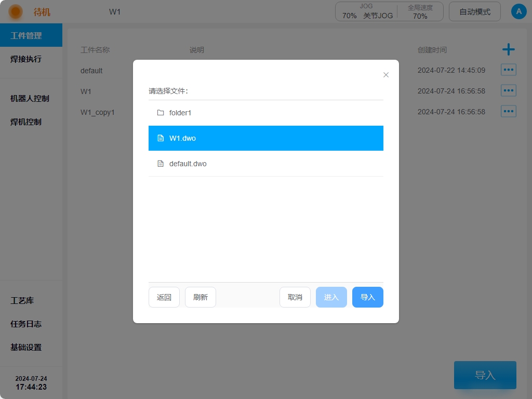
Task: Click the user avatar A icon
Action: click(x=518, y=11)
